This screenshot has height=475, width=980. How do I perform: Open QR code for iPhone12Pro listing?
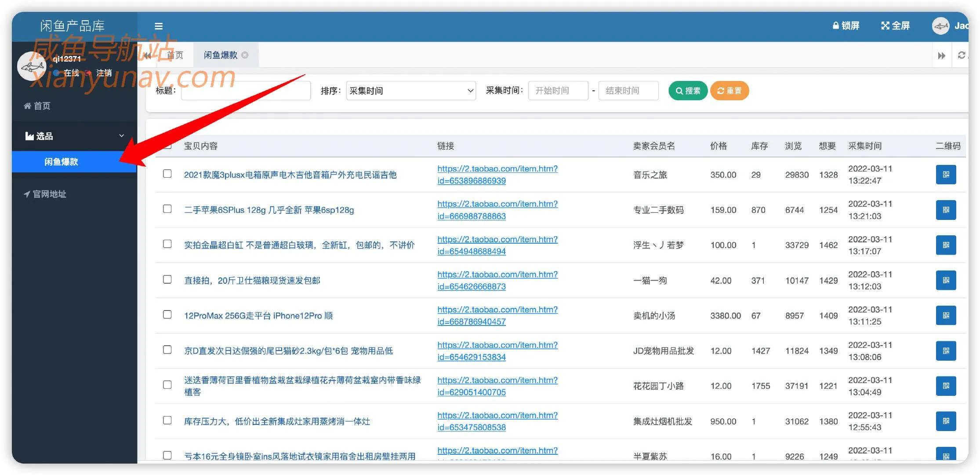pos(946,315)
